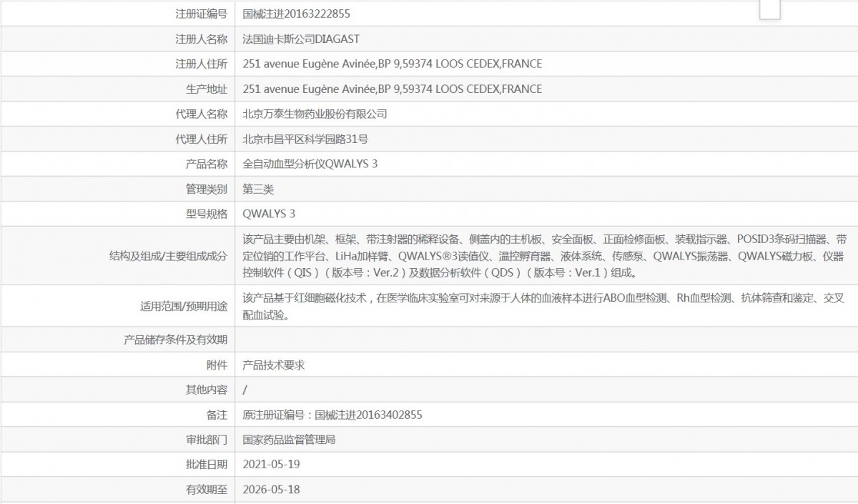
Task: Select the structure description starting 该产品主要由机架
Action: click(545, 256)
